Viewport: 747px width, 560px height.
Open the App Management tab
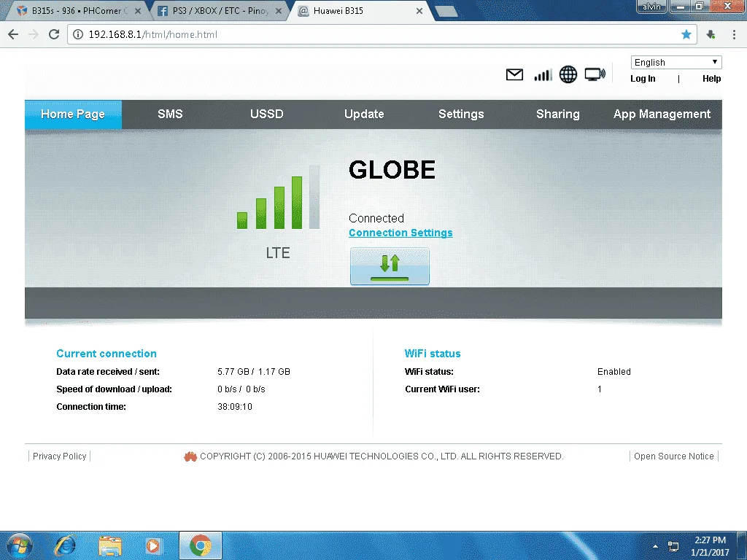click(662, 114)
